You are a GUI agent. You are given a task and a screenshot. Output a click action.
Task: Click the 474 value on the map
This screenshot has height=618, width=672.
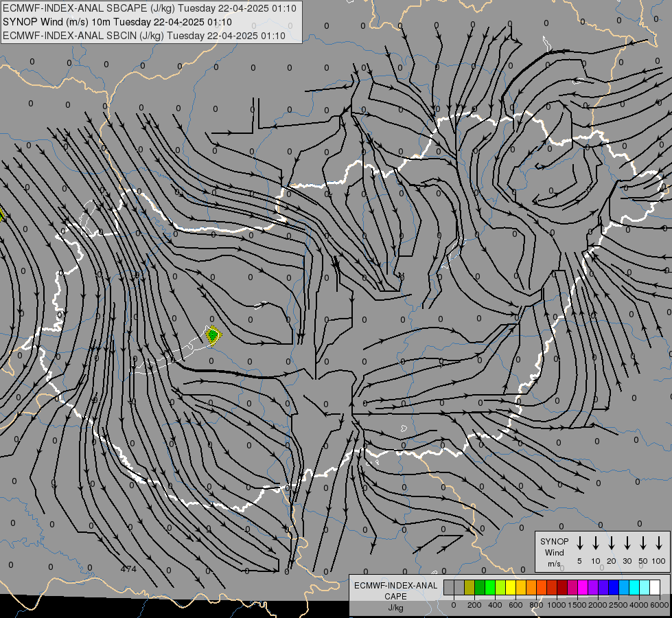coord(128,569)
